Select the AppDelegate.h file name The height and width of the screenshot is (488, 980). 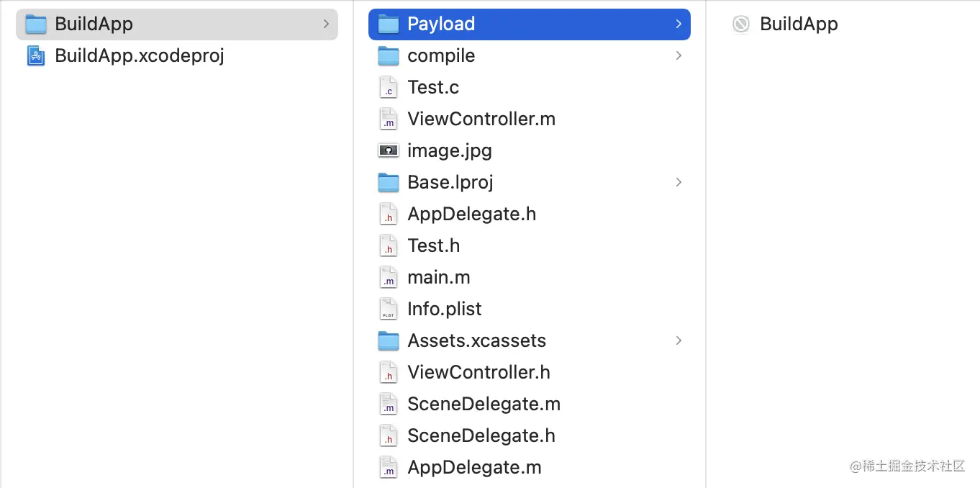click(x=472, y=214)
